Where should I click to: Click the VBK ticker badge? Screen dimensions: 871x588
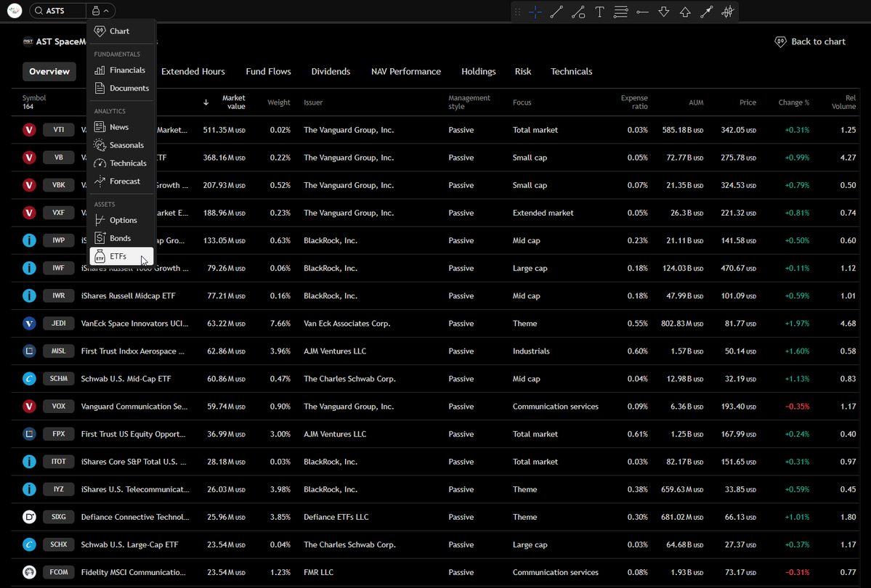58,185
